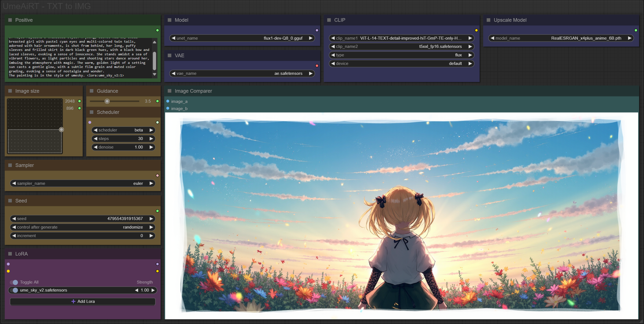Switch the Toggle All LoRA switch

click(x=14, y=282)
